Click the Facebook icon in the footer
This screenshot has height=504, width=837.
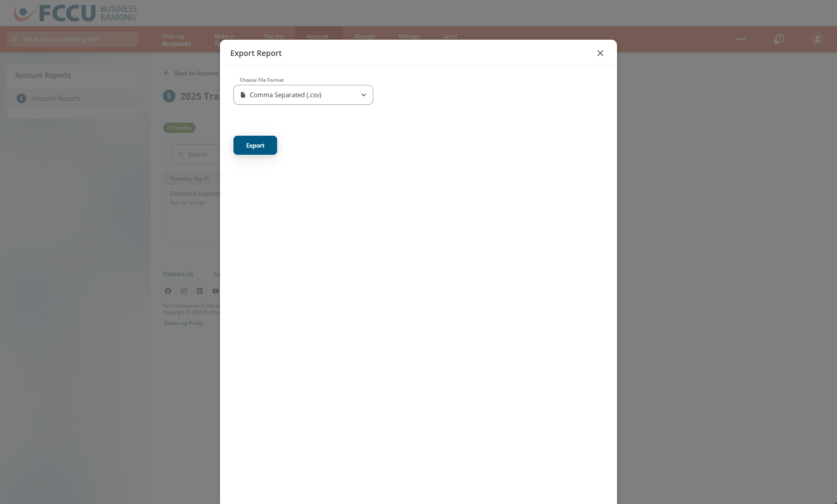coord(168,290)
